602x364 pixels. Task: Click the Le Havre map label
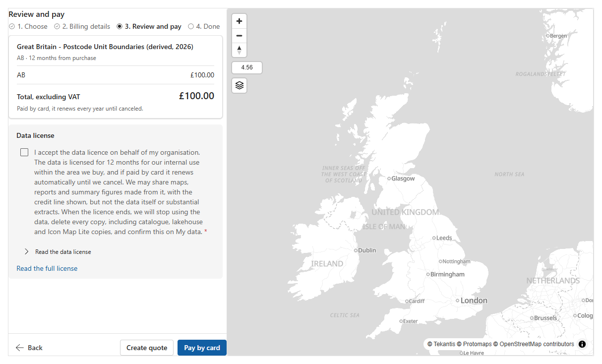point(474,353)
